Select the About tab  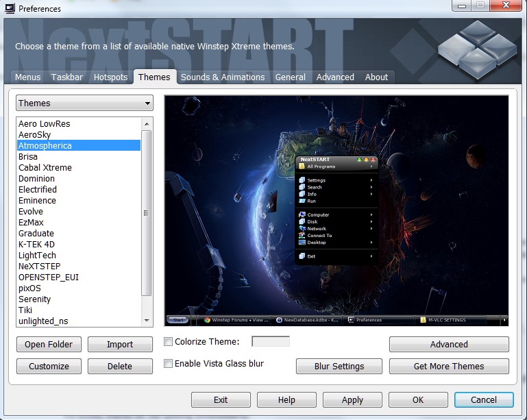click(376, 77)
